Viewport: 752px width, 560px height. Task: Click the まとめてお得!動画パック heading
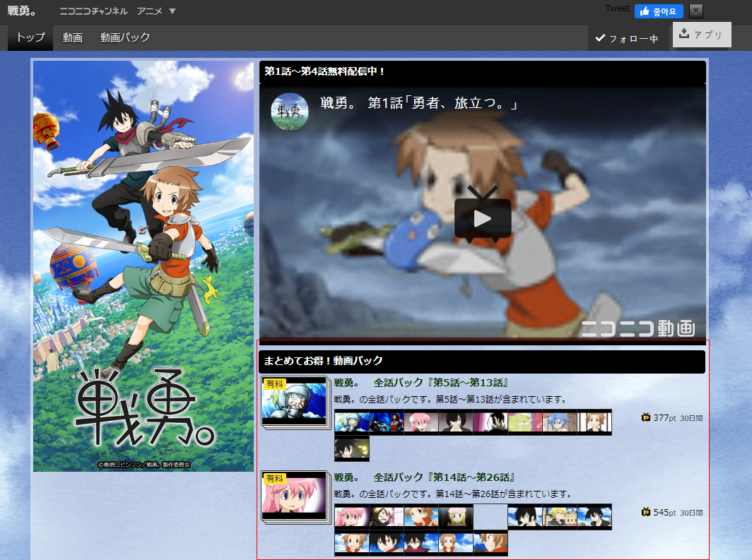[323, 361]
